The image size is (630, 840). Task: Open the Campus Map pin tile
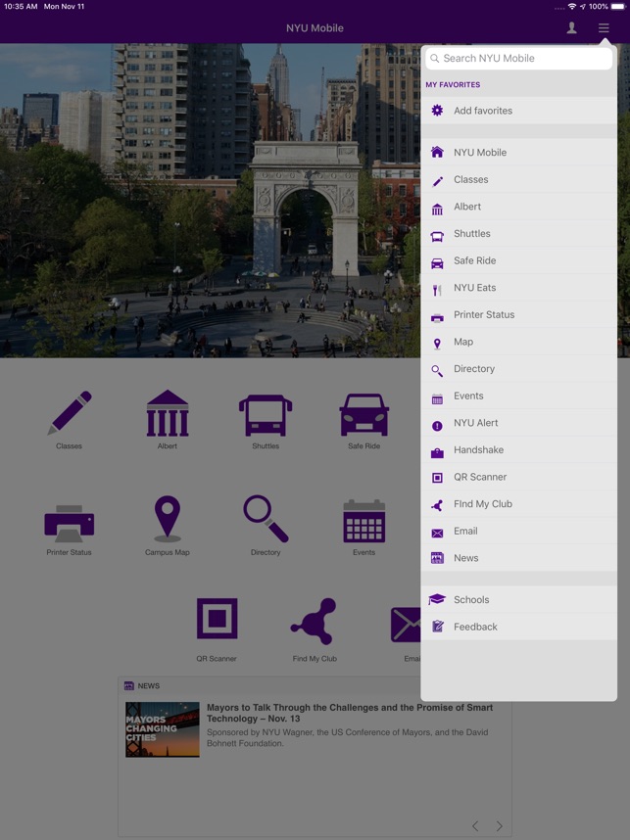click(168, 526)
